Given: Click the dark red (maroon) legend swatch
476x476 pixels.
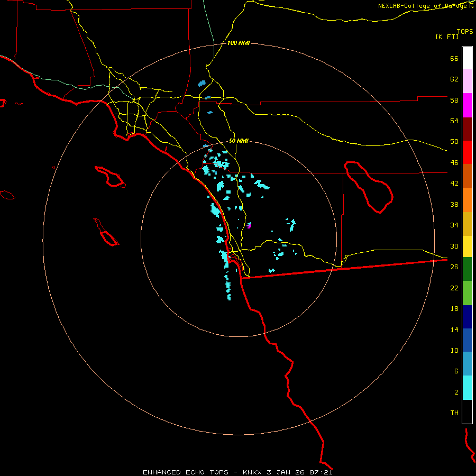Looking at the screenshot, I should (467, 129).
